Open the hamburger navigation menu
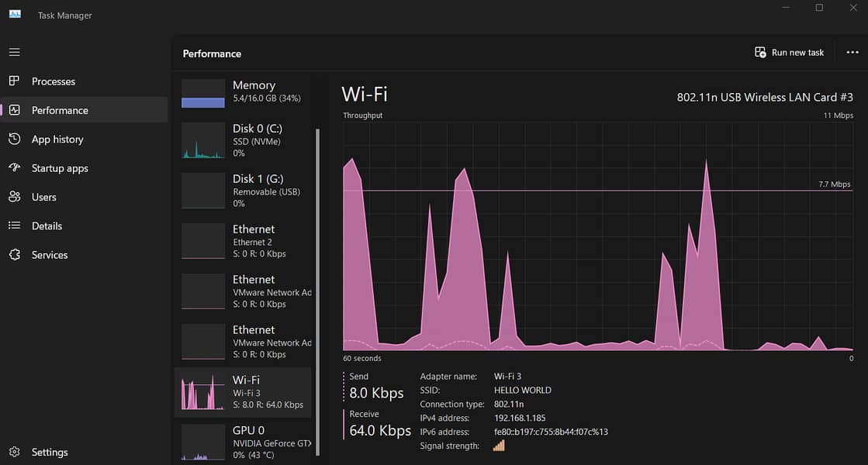The image size is (868, 465). tap(15, 52)
